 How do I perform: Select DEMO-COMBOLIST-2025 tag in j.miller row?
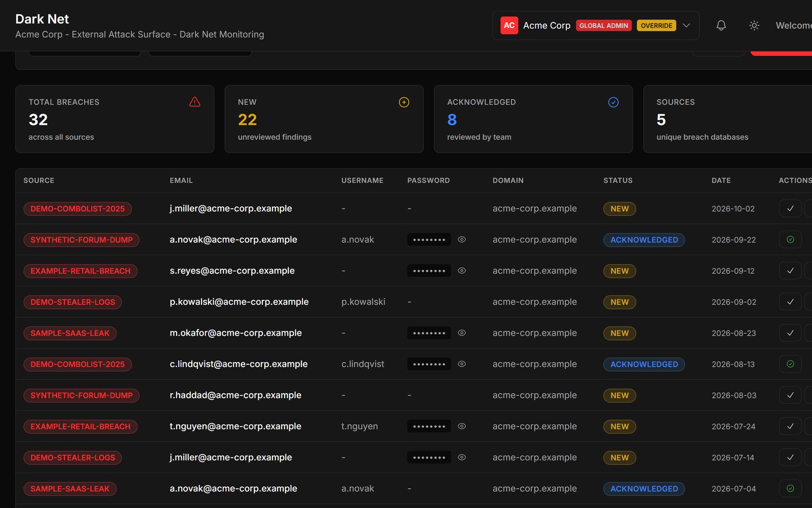[78, 209]
